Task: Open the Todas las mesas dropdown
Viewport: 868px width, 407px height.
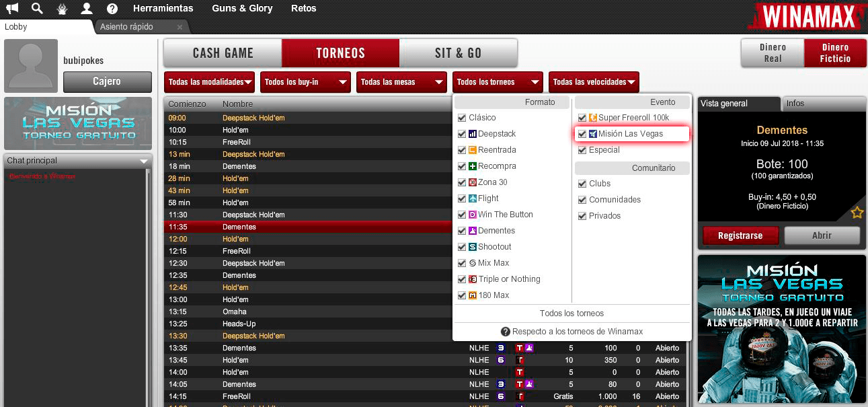Action: tap(402, 82)
